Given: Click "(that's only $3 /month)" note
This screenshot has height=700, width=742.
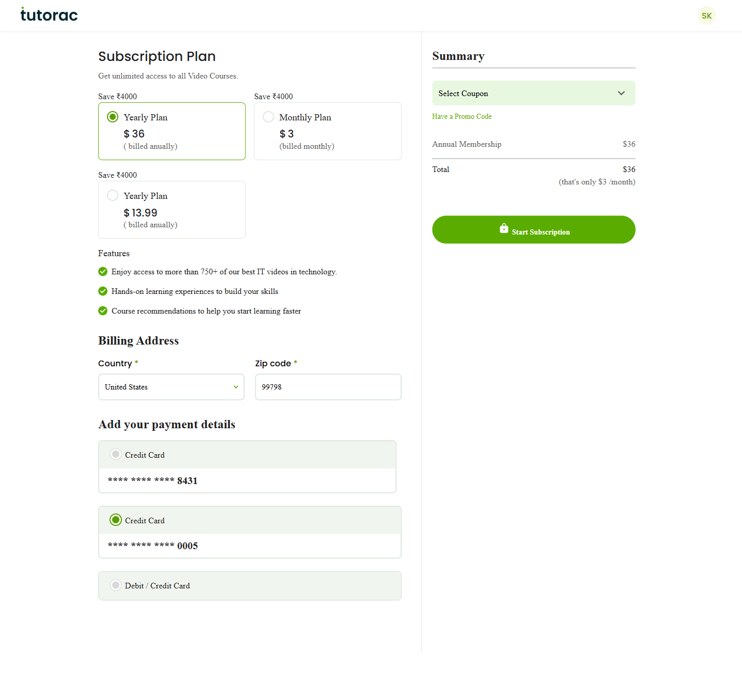Looking at the screenshot, I should pos(597,182).
